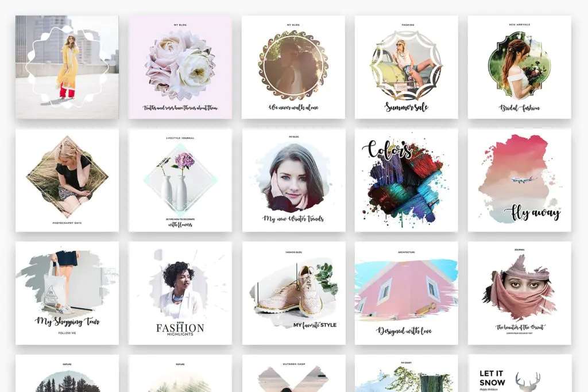588x392 pixels.
Task: Select the Colors paint splash template
Action: tap(406, 180)
